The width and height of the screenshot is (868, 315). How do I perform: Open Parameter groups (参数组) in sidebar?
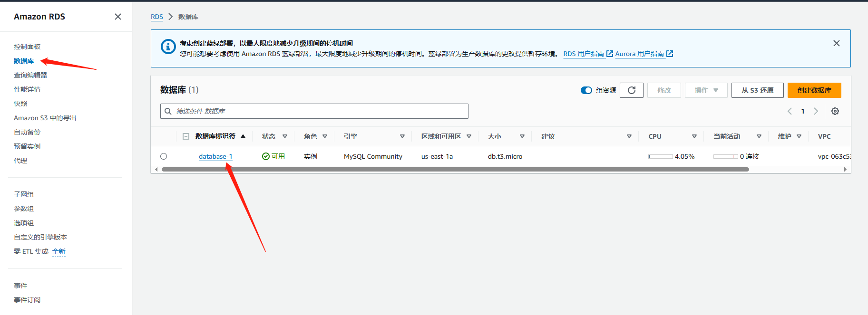(24, 209)
